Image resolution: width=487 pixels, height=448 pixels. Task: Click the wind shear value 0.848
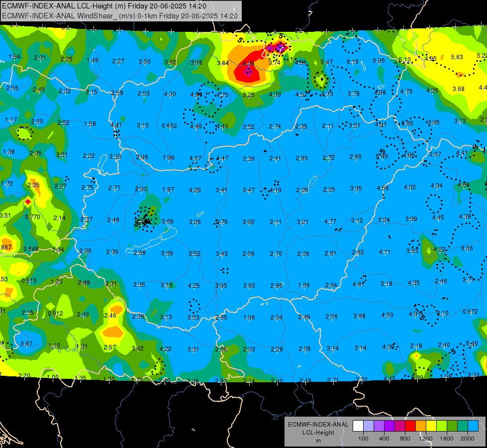pyautogui.click(x=31, y=249)
